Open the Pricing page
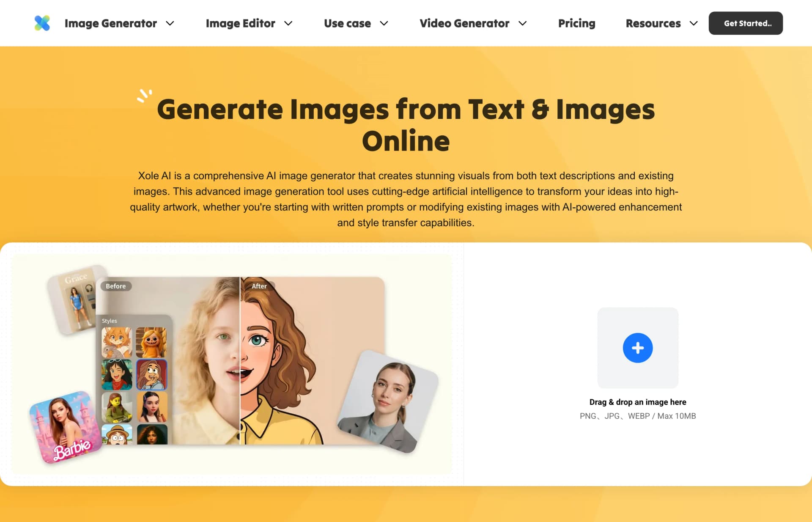The height and width of the screenshot is (522, 812). [576, 23]
